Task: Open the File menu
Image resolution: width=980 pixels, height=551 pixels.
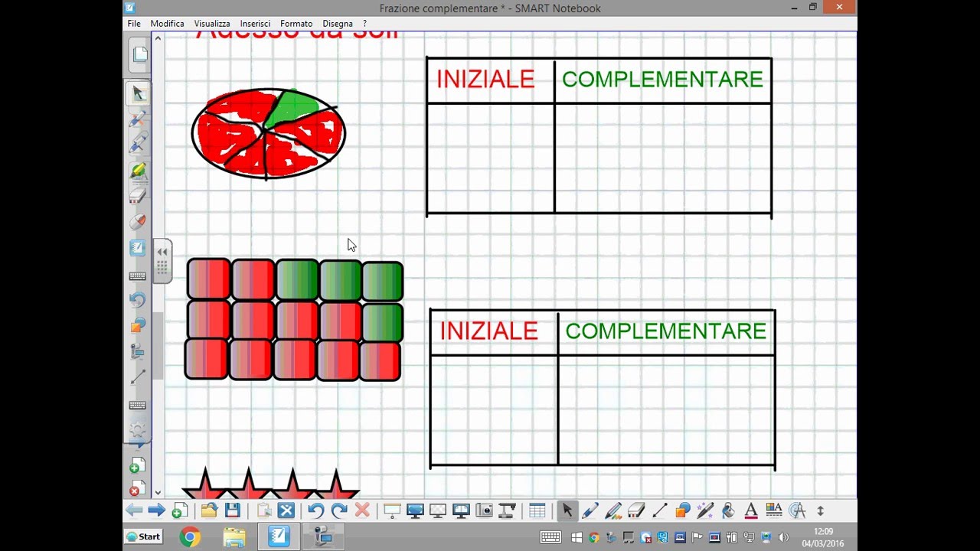Action: (134, 24)
